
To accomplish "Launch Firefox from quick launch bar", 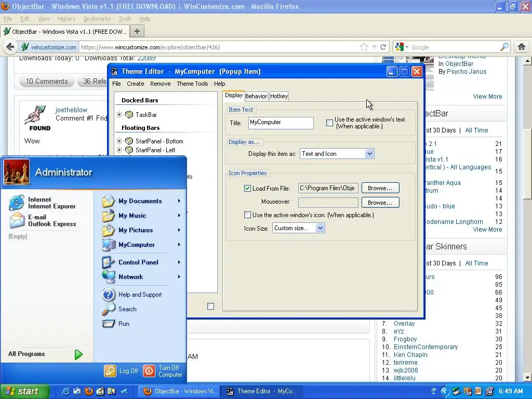I will [88, 391].
